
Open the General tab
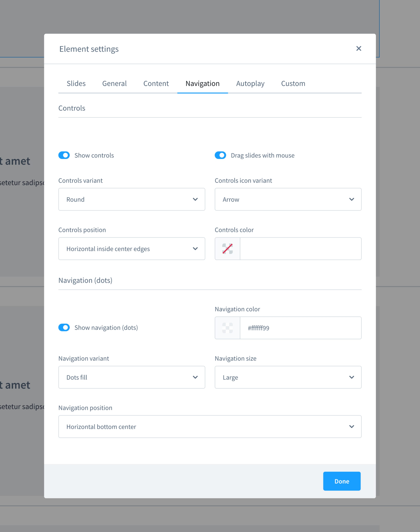point(114,83)
